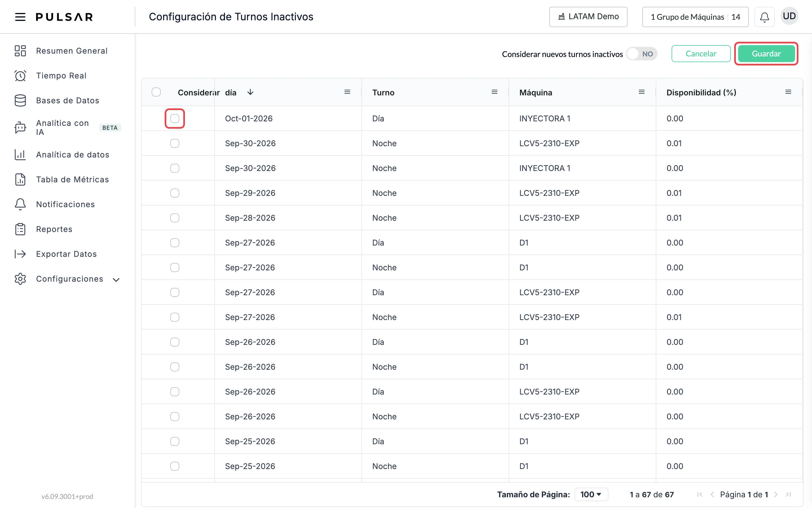This screenshot has height=508, width=812.
Task: Click the Cancelar button
Action: (701, 54)
